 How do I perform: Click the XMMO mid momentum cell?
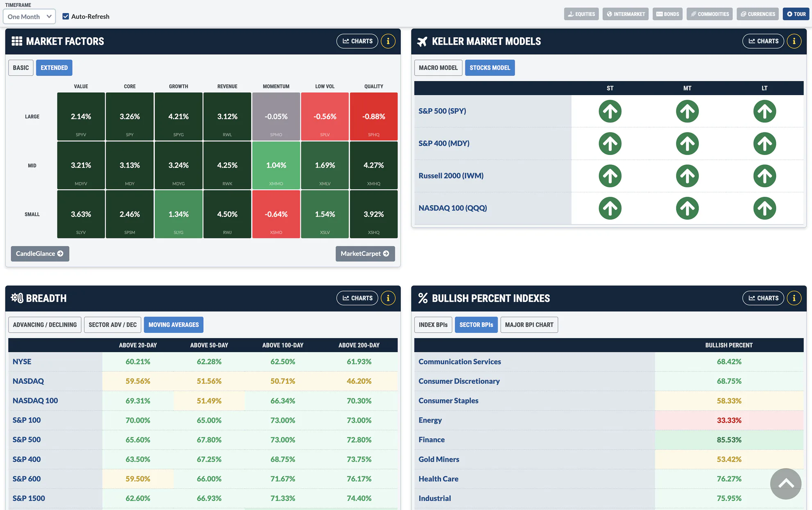[276, 165]
